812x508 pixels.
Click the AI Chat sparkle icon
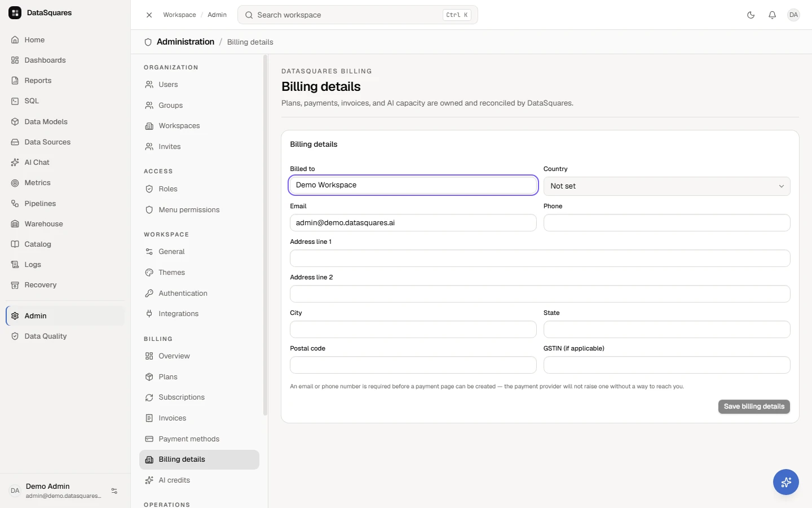(15, 163)
